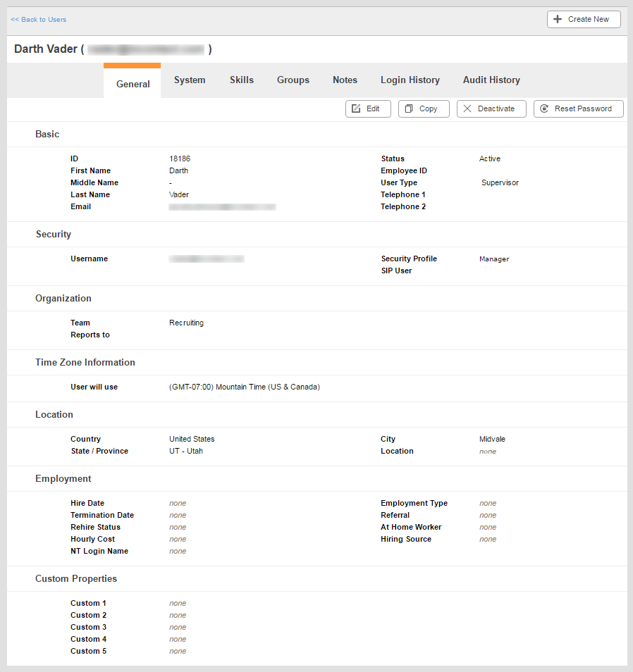Screen dimensions: 633x672
Task: Click the Employment section heading
Action: click(x=63, y=479)
